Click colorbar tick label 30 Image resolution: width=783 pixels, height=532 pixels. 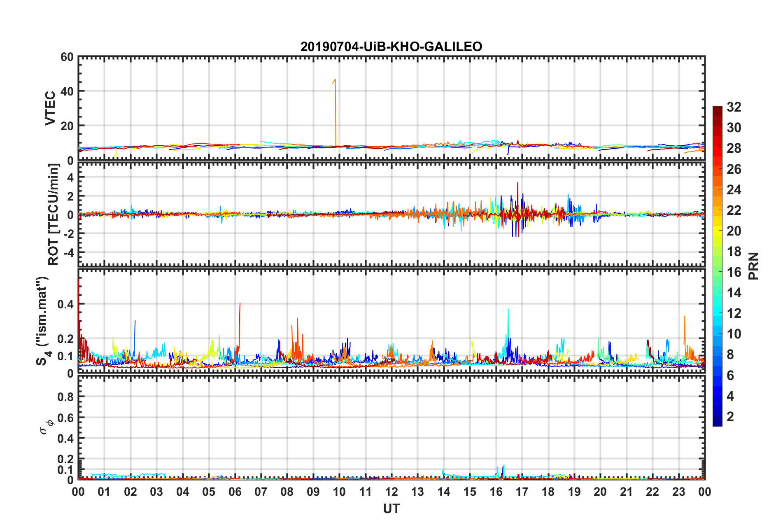[734, 128]
